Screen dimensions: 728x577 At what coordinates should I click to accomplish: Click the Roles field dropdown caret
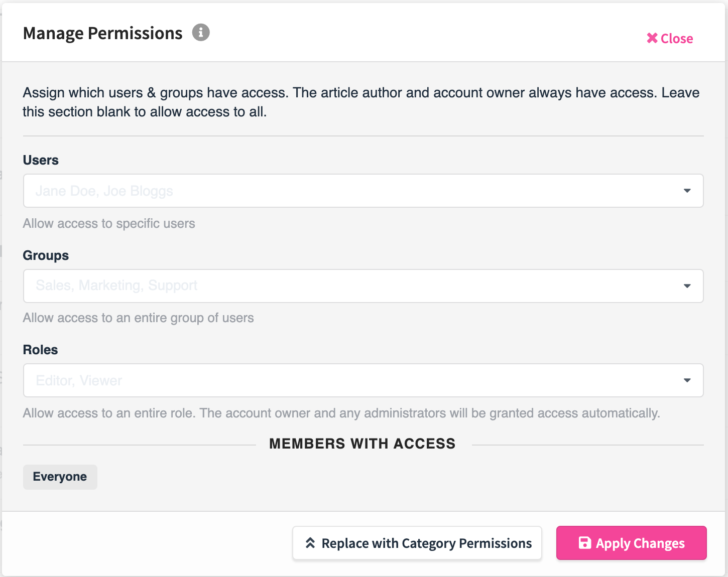click(x=687, y=380)
